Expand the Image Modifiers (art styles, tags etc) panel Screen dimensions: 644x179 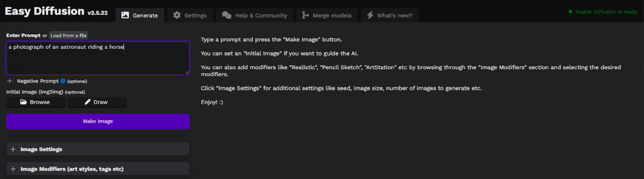coord(98,169)
